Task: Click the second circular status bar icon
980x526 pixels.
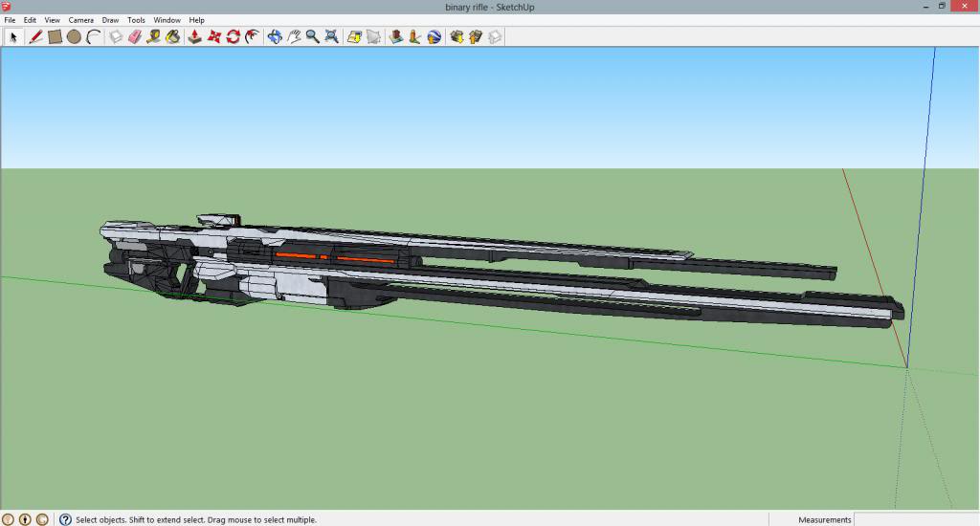Action: click(25, 519)
